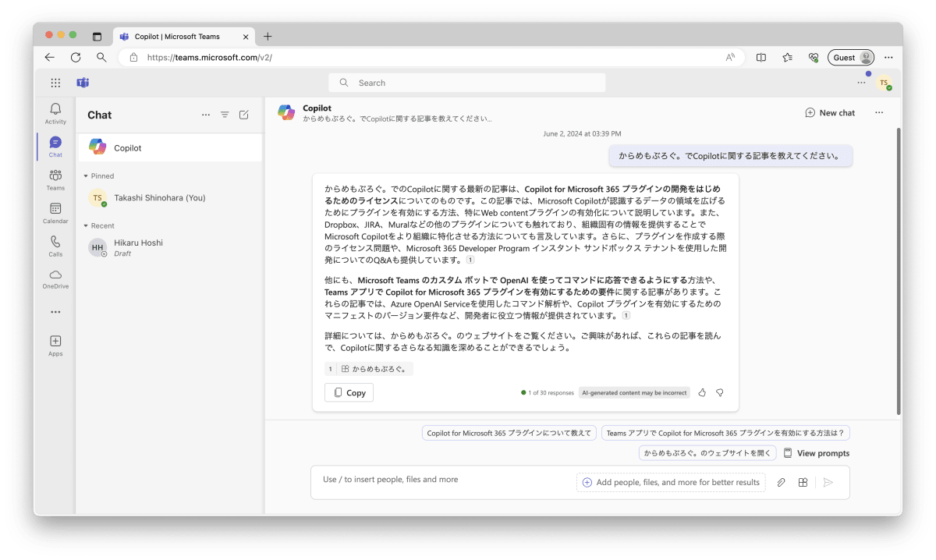This screenshot has height=560, width=936.
Task: Open browser settings and more menu
Action: (x=888, y=57)
